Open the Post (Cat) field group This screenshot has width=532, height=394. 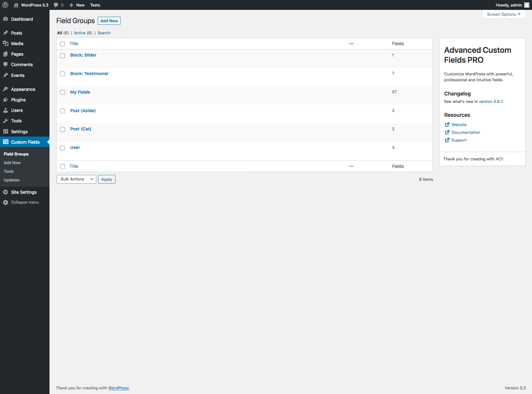81,129
